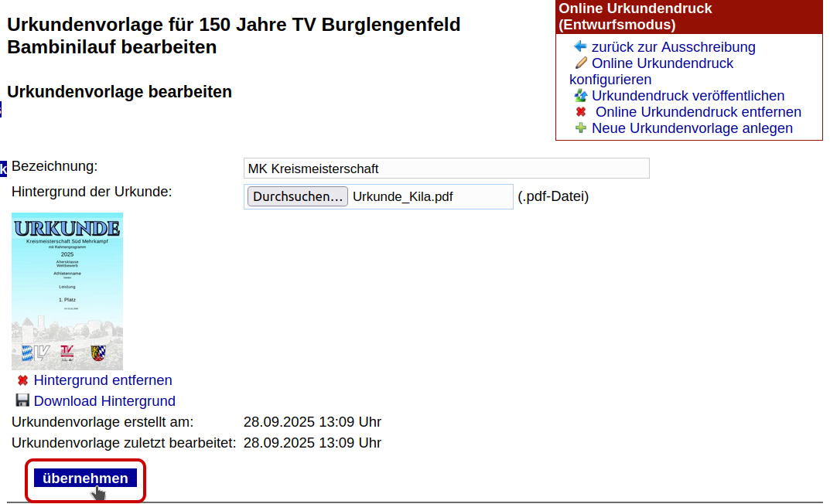Click the blue back arrow icon

580,46
